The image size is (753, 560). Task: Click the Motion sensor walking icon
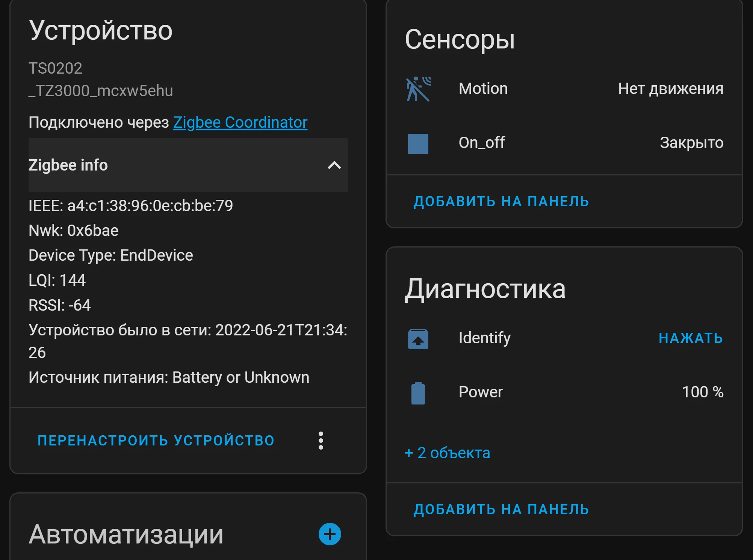[x=418, y=89]
